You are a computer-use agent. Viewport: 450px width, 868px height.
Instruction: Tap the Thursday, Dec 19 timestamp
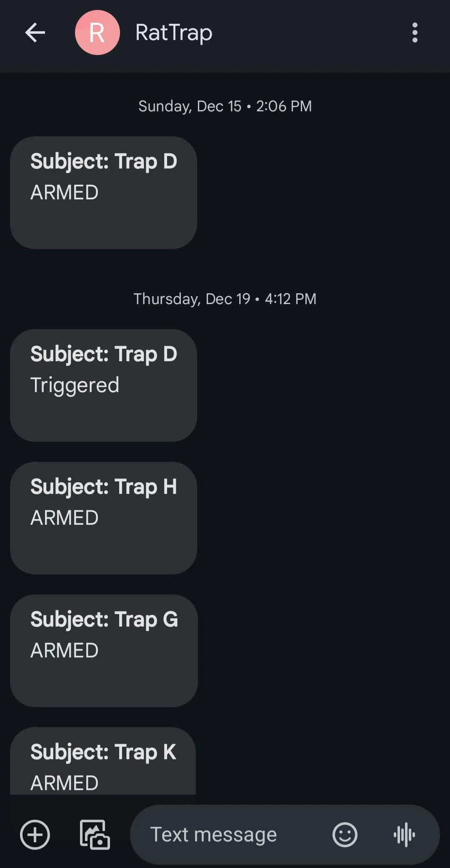(x=225, y=299)
